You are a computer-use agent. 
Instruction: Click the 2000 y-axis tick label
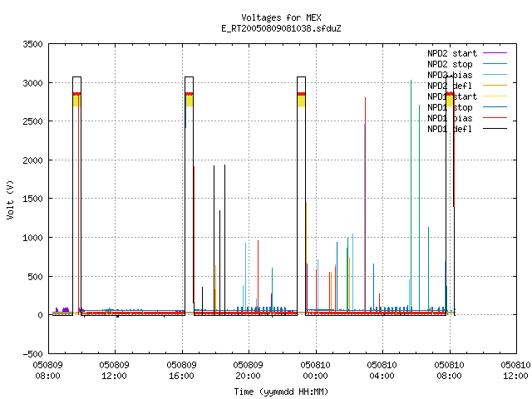click(x=32, y=160)
